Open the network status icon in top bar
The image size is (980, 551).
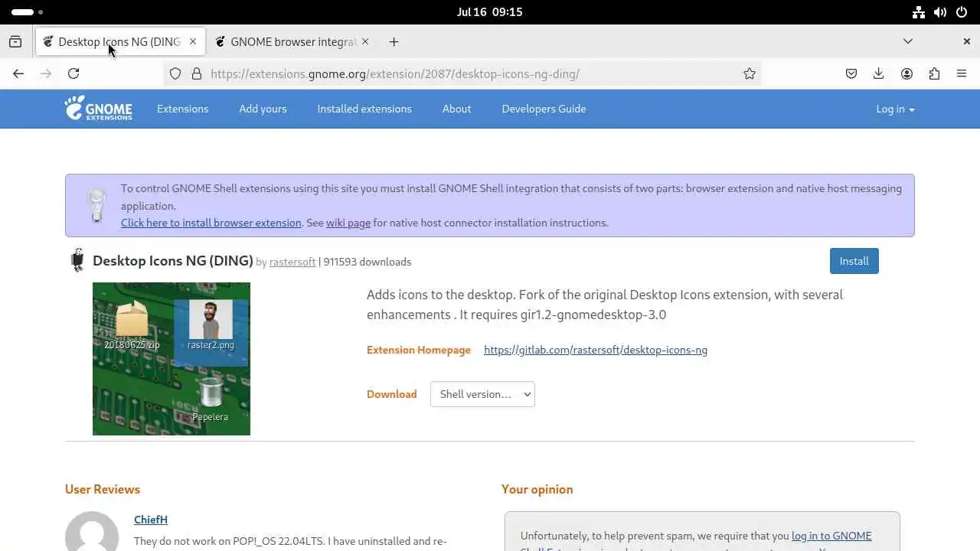click(919, 12)
